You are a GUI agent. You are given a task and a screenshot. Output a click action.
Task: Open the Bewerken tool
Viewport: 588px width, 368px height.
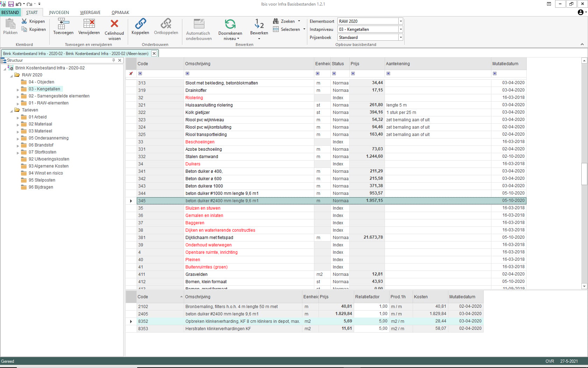[x=259, y=29]
